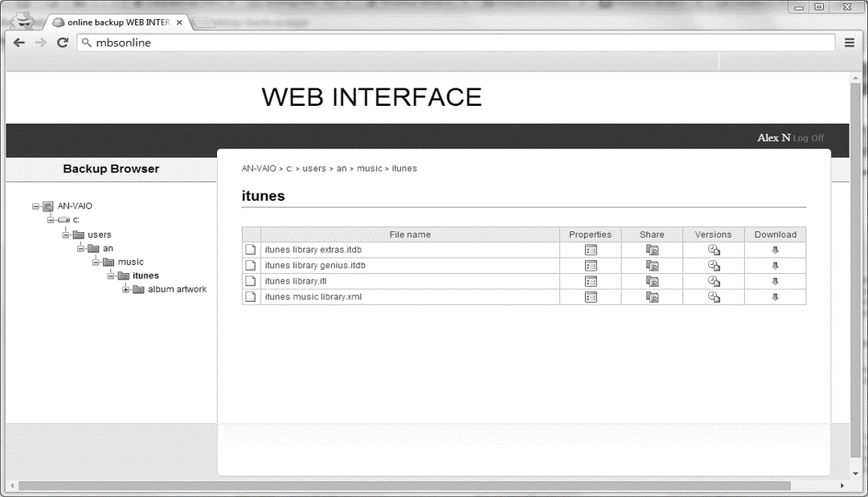Download itunes library extras.itdb file

pos(775,250)
